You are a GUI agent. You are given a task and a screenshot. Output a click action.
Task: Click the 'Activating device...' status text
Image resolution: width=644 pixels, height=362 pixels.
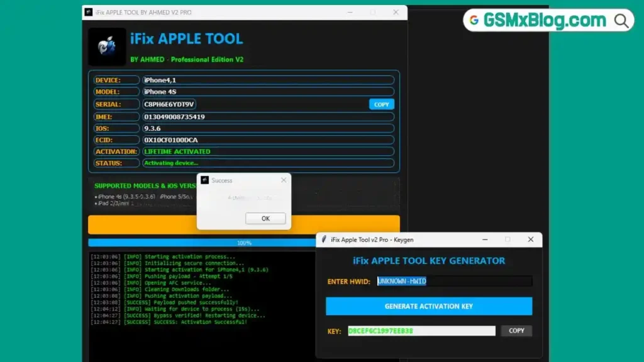171,163
